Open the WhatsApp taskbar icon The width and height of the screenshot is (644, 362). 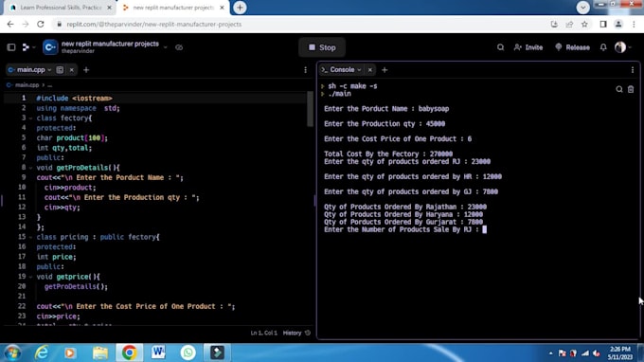point(188,353)
